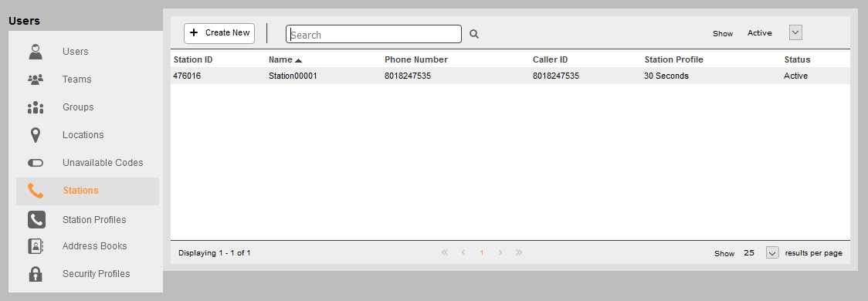Screen dimensions: 868x301
Task: Click station ID 476016 cell
Action: (187, 76)
